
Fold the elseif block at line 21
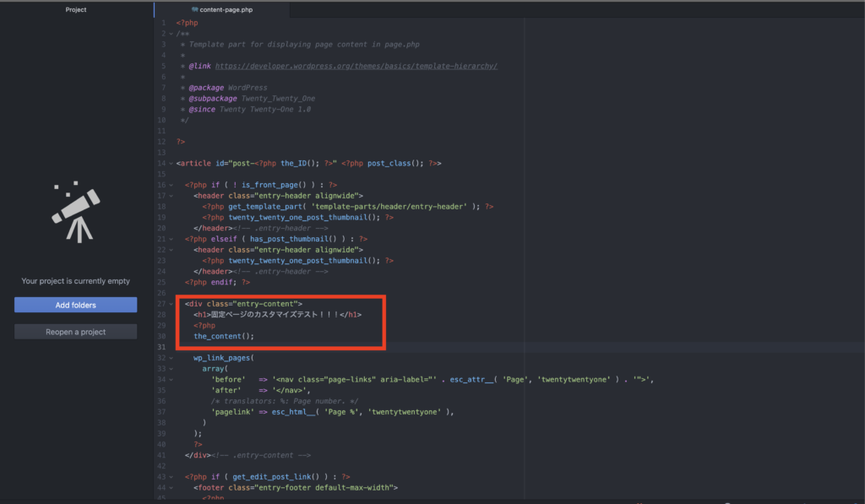coord(171,239)
